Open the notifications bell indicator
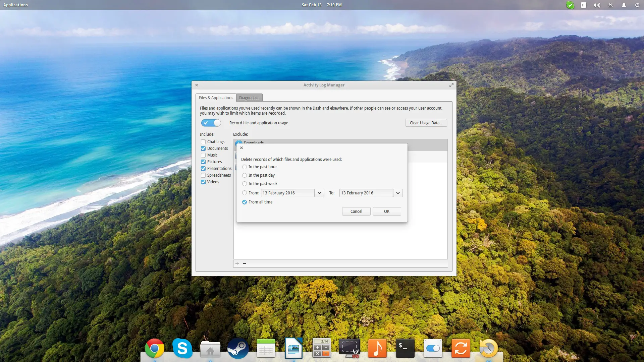Screen dimensions: 644x362 point(624,5)
